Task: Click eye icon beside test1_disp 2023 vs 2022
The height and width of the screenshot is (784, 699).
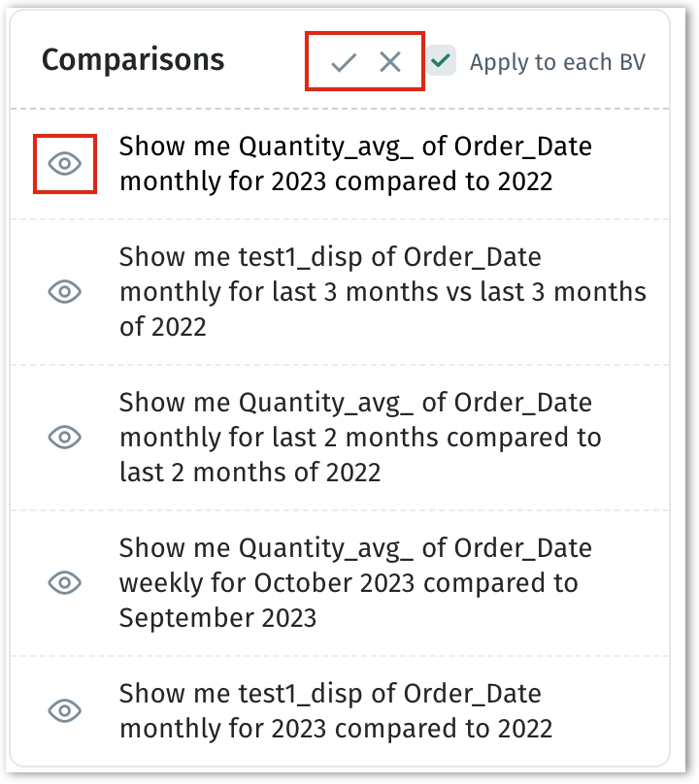Action: (65, 710)
